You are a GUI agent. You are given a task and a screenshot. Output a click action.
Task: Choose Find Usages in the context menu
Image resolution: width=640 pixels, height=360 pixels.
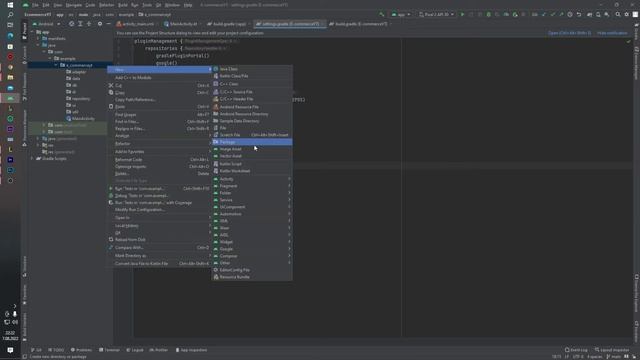click(x=159, y=115)
